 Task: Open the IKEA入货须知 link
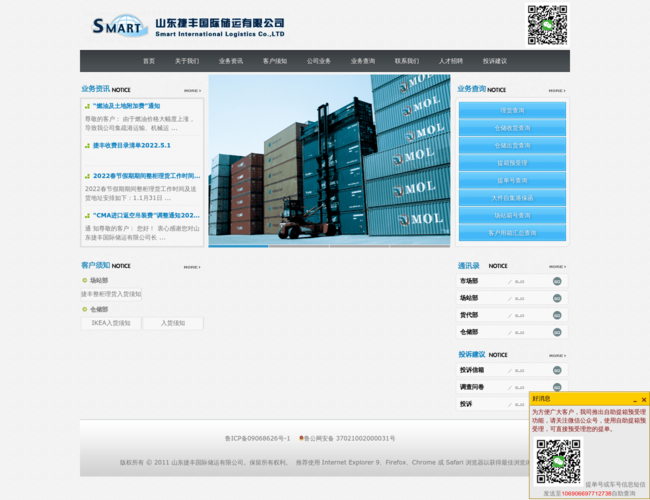[111, 323]
